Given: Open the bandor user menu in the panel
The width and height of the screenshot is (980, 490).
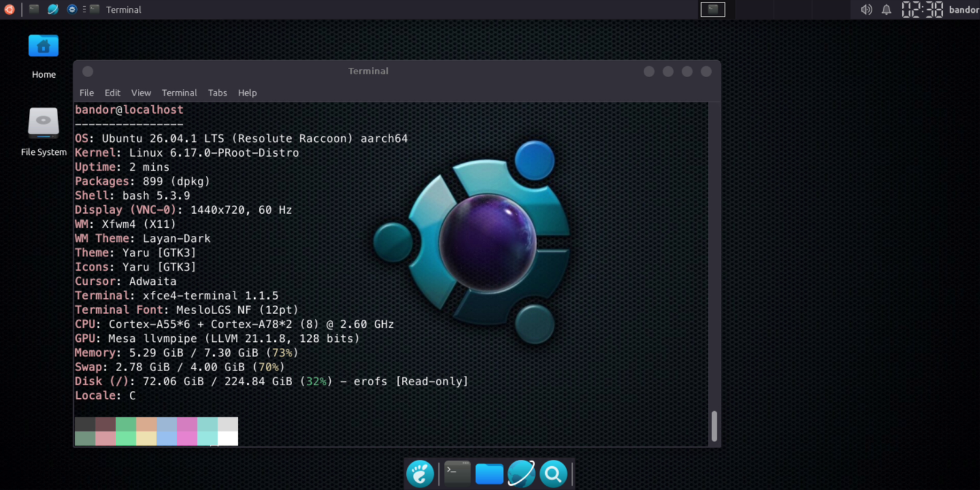Looking at the screenshot, I should pos(964,9).
